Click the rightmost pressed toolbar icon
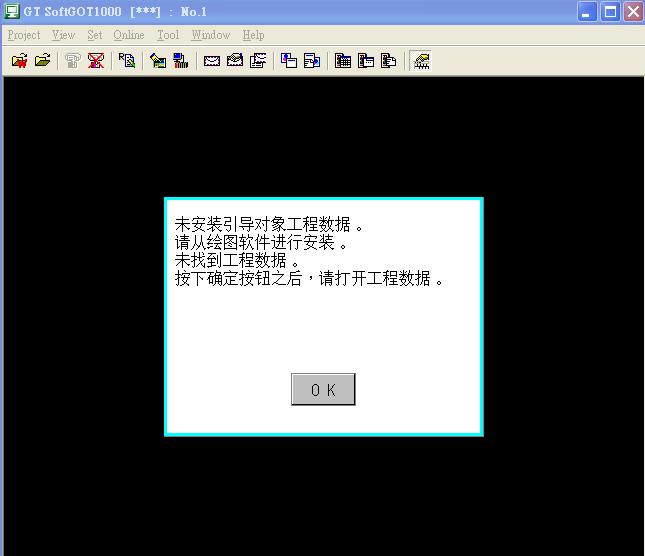The image size is (645, 556). point(421,61)
